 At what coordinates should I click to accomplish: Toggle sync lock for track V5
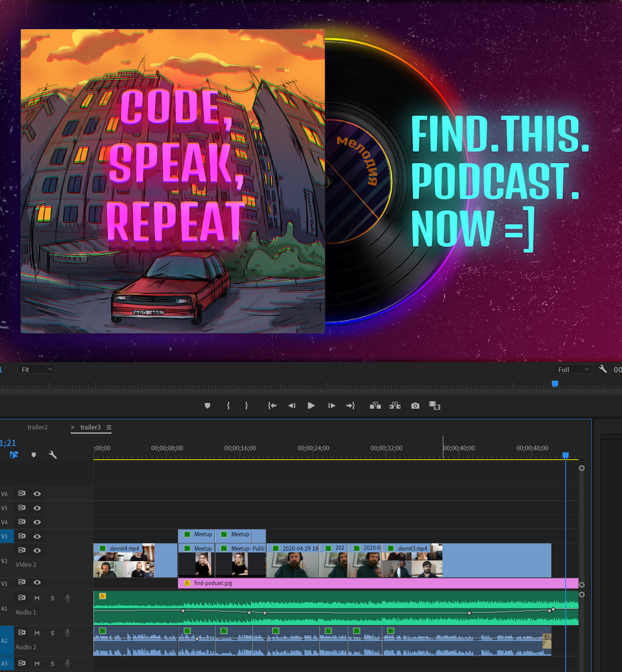click(x=22, y=507)
